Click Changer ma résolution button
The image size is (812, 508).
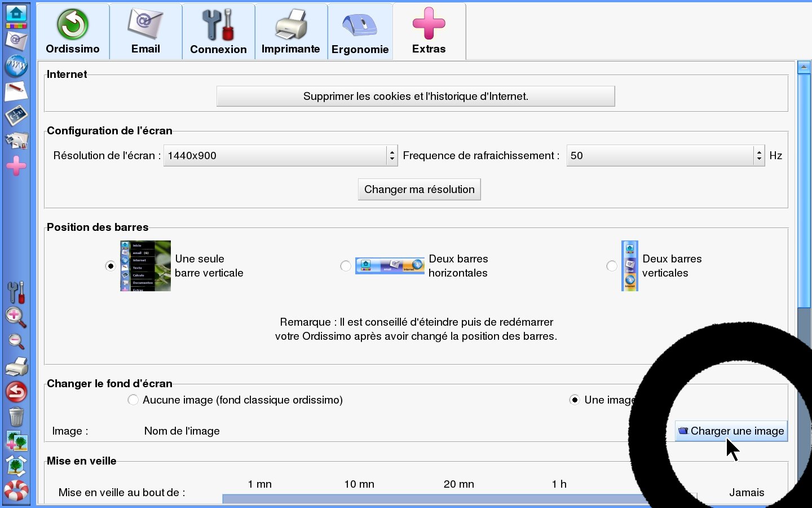click(x=420, y=190)
